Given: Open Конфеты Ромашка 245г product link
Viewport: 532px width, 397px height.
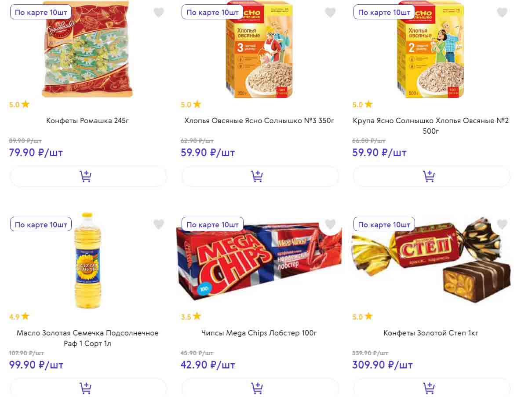Looking at the screenshot, I should (87, 120).
